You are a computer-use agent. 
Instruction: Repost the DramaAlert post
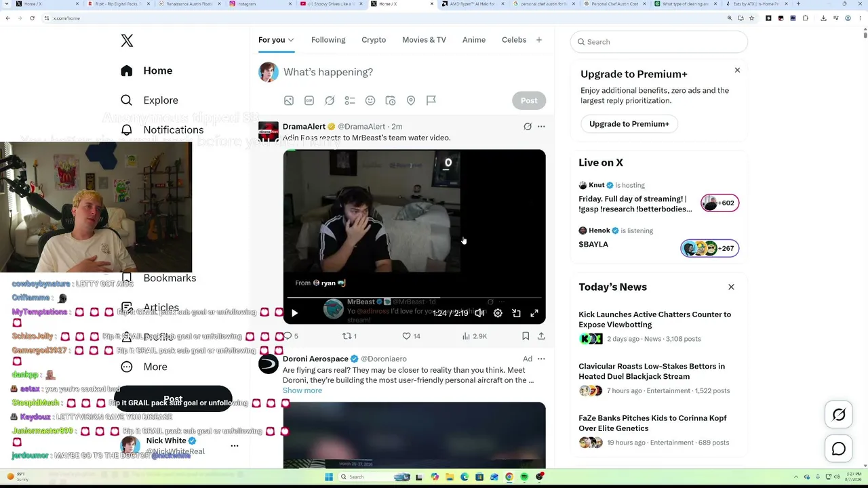[x=349, y=336]
